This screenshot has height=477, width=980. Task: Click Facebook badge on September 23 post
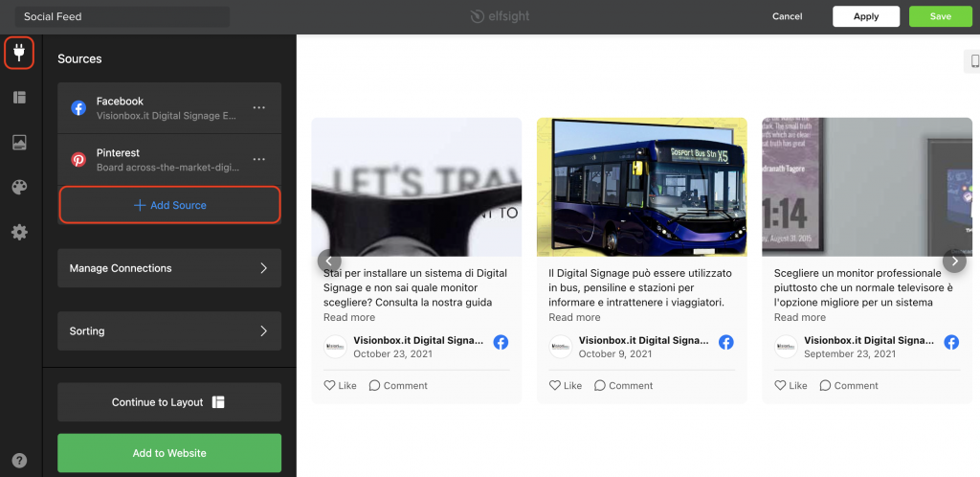click(951, 342)
